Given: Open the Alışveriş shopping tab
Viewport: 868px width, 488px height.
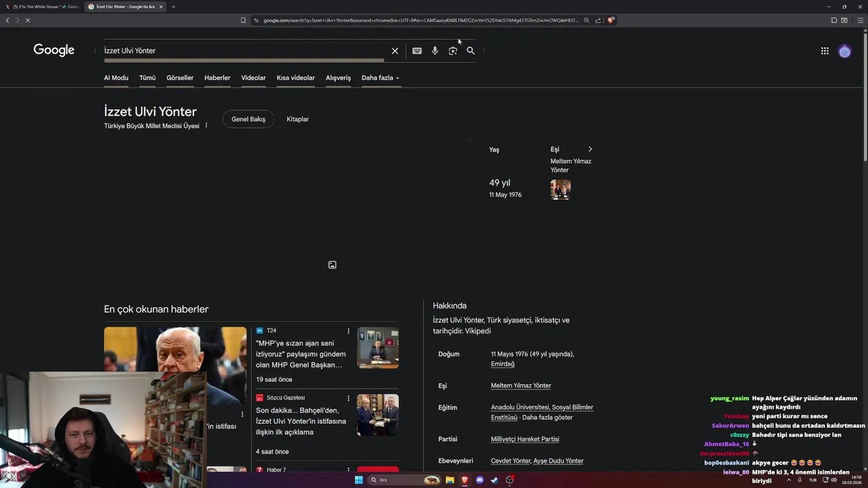Looking at the screenshot, I should click(x=338, y=78).
